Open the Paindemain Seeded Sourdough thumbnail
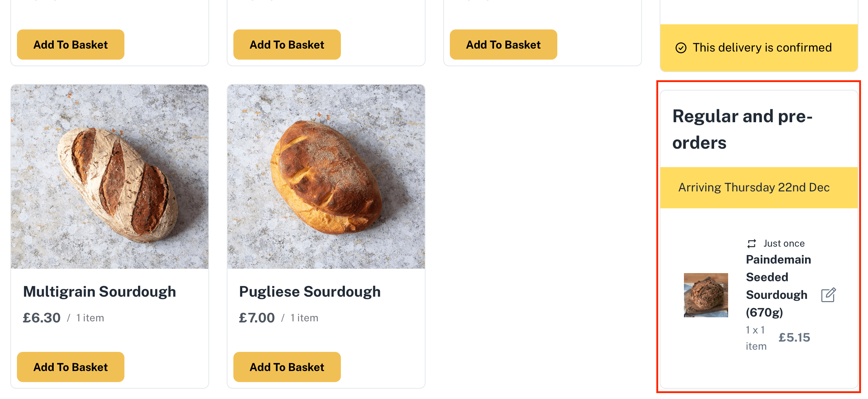Image resolution: width=868 pixels, height=399 pixels. (706, 295)
